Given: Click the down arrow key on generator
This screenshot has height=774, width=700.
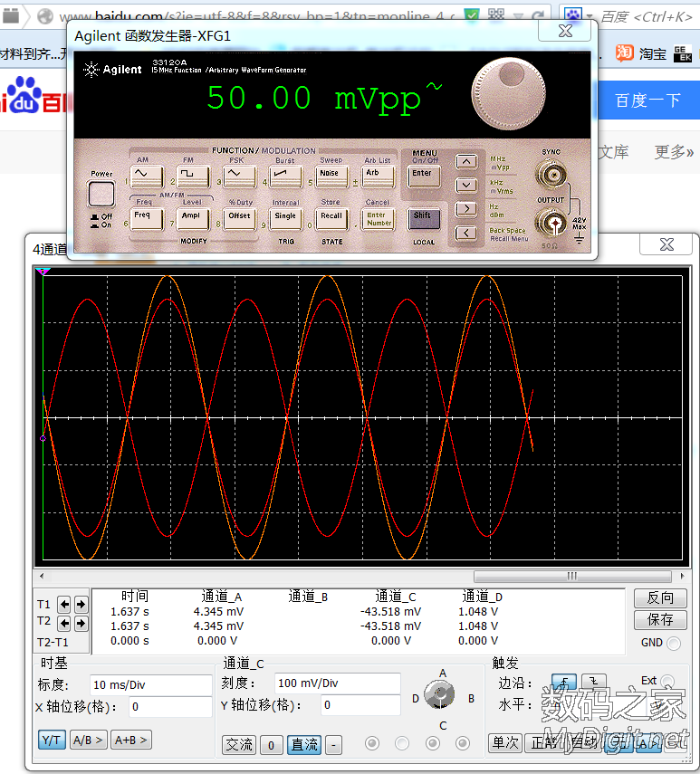Looking at the screenshot, I should (466, 185).
